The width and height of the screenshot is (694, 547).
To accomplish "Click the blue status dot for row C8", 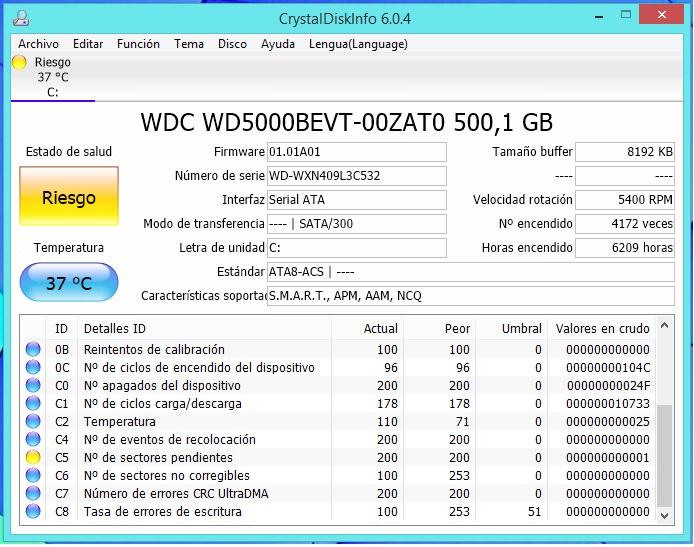I will point(33,511).
